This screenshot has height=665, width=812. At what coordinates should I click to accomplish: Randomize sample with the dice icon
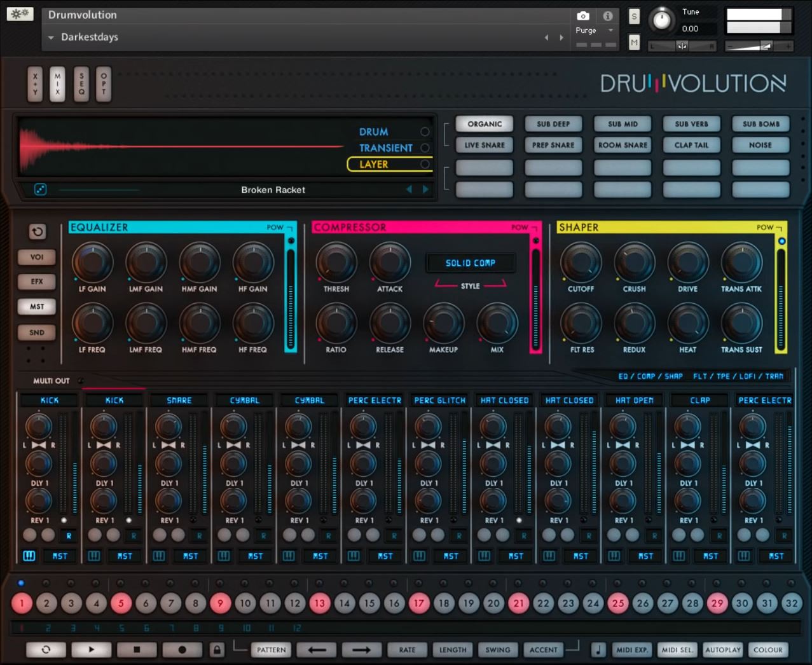click(x=40, y=189)
